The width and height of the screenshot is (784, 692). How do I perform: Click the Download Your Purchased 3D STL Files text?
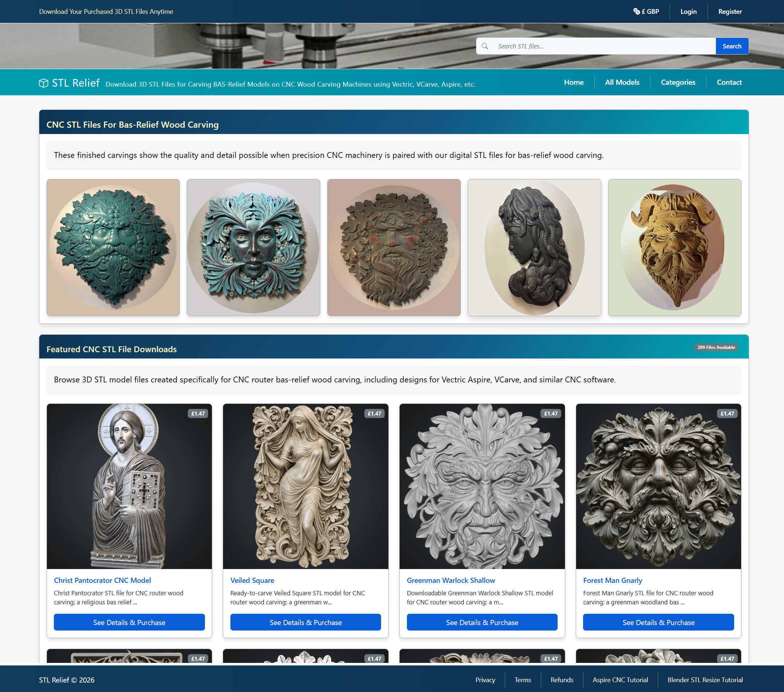(x=106, y=12)
